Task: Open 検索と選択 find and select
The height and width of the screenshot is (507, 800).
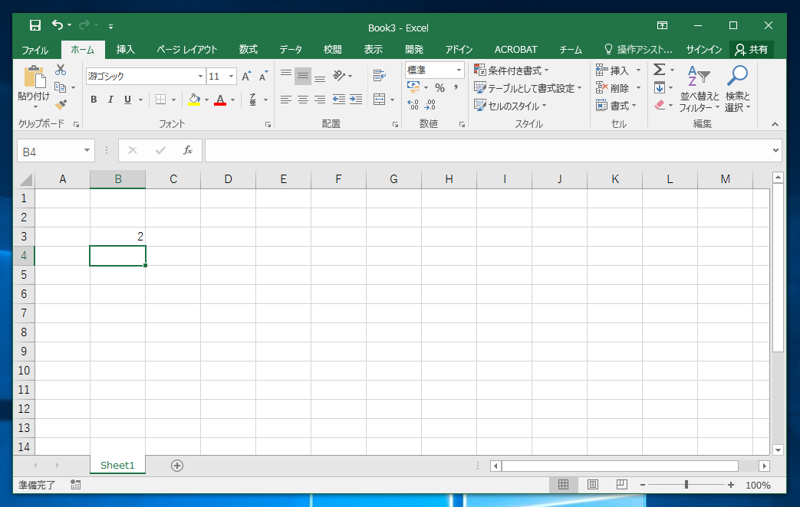Action: point(737,88)
